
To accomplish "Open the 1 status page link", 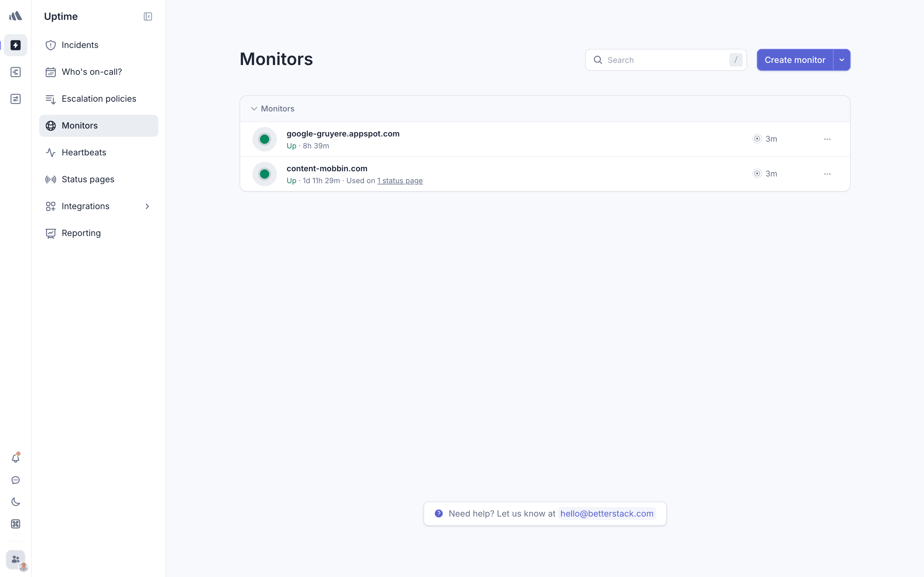I will (x=400, y=181).
